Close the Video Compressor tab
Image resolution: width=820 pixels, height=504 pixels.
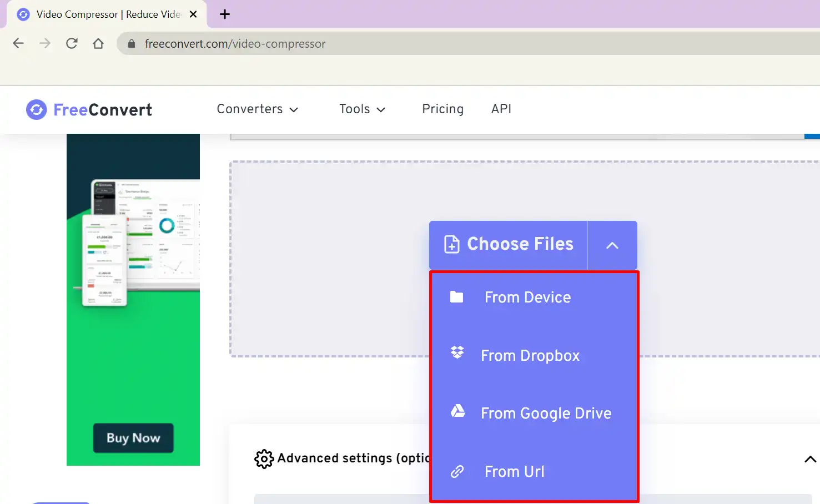click(x=193, y=14)
